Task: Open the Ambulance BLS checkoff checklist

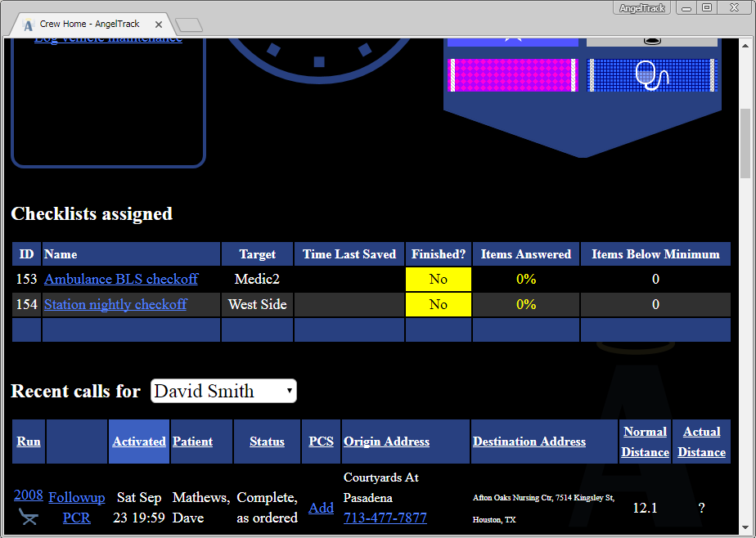Action: coord(121,279)
